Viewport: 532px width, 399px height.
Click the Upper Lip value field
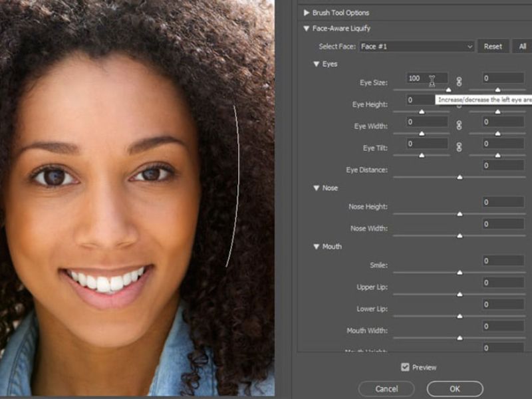(503, 283)
